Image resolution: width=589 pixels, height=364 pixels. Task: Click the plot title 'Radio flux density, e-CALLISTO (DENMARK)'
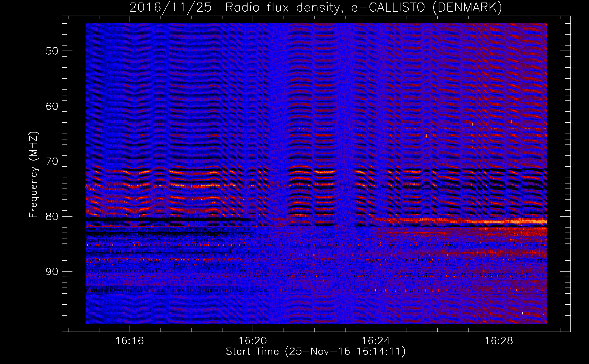363,8
